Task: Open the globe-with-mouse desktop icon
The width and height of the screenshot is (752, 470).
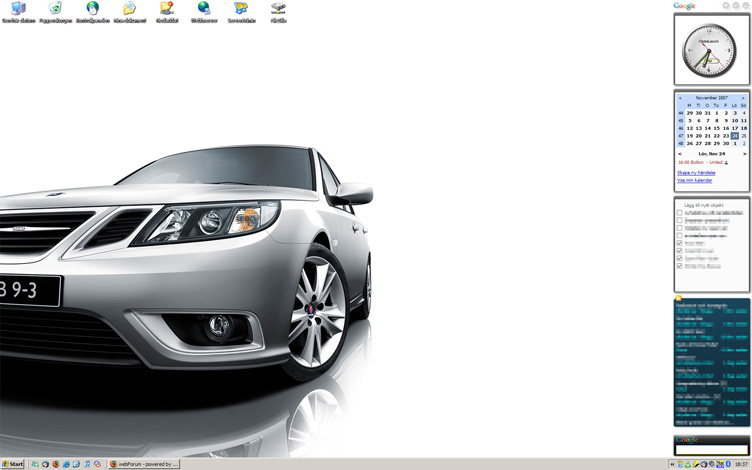Action: [93, 8]
